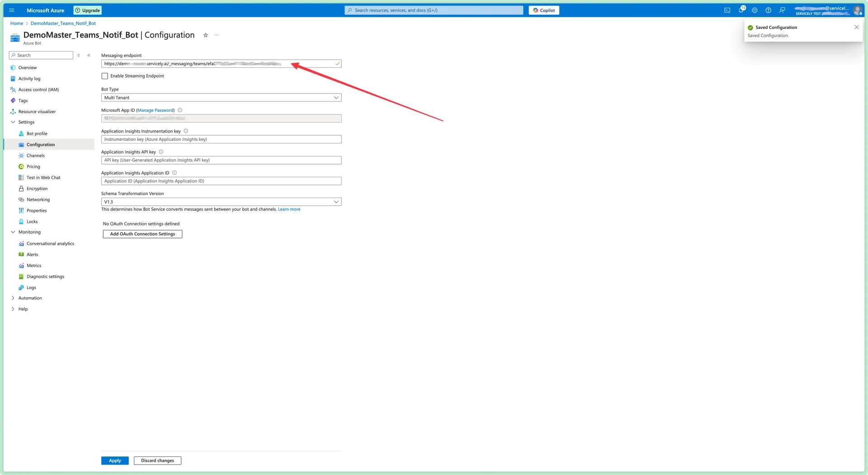Viewport: 868px width, 475px height.
Task: Collapse the Monitoring section in sidebar
Action: [x=13, y=232]
